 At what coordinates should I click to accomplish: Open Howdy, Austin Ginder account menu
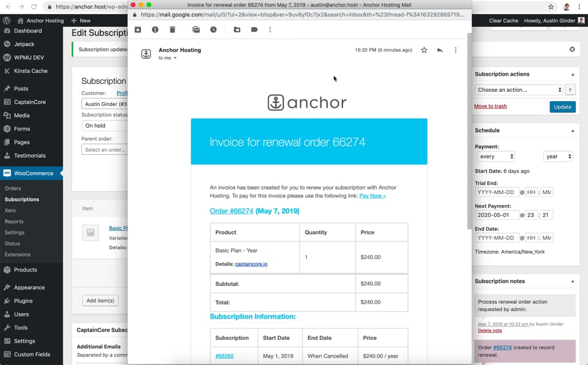click(554, 21)
